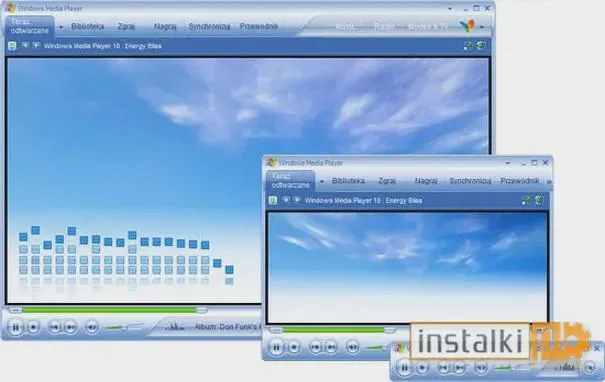Stop playback in the mini player

[422, 367]
